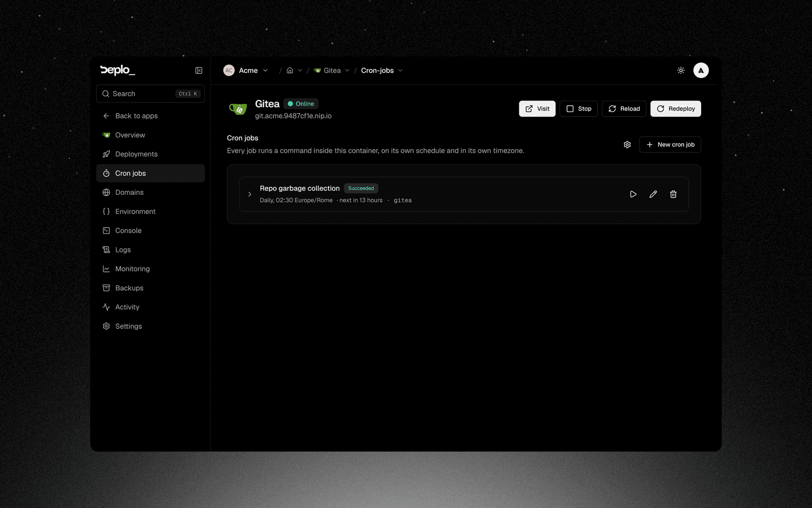Viewport: 812px width, 508px height.
Task: Open Overview in sidebar
Action: pos(150,135)
